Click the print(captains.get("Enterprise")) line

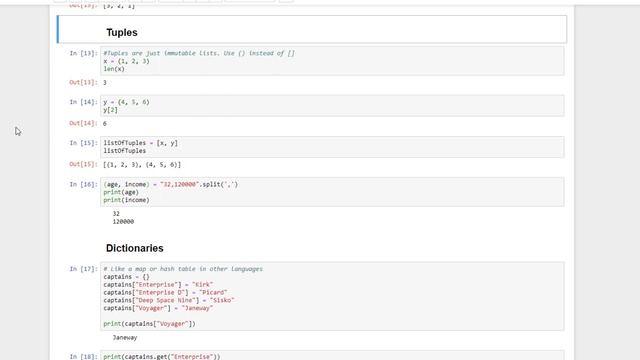click(x=162, y=356)
